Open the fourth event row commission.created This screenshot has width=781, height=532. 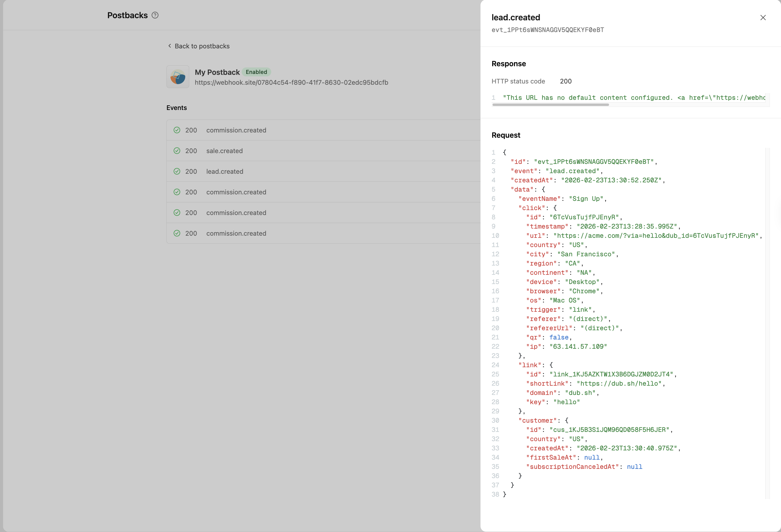click(236, 192)
